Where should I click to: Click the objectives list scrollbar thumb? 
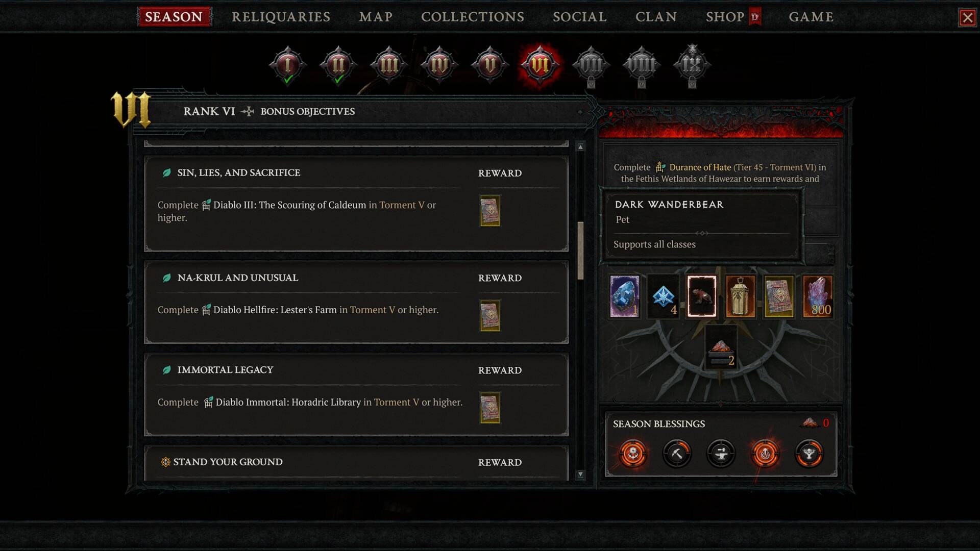580,251
